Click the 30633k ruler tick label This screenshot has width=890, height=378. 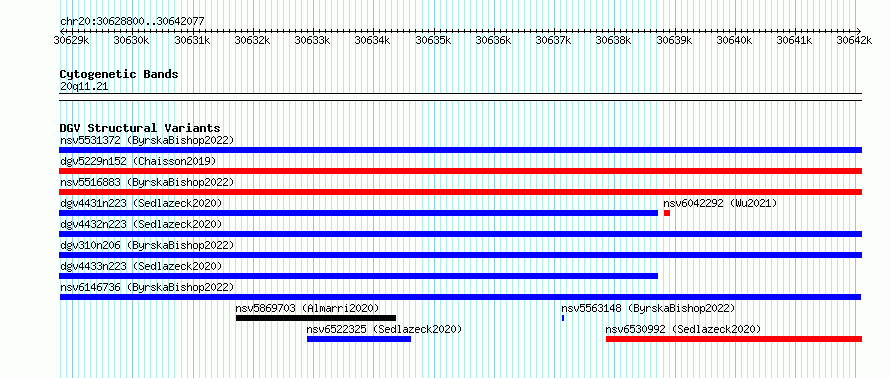click(313, 40)
